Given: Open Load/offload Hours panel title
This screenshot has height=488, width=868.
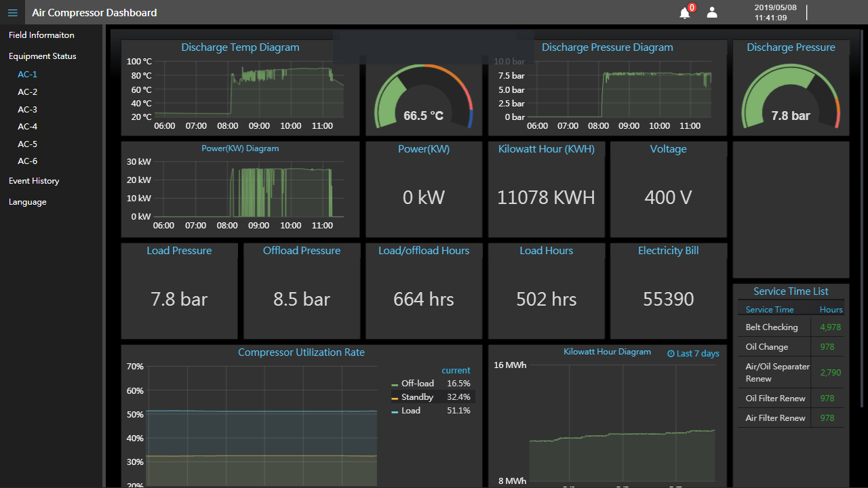Looking at the screenshot, I should [424, 251].
